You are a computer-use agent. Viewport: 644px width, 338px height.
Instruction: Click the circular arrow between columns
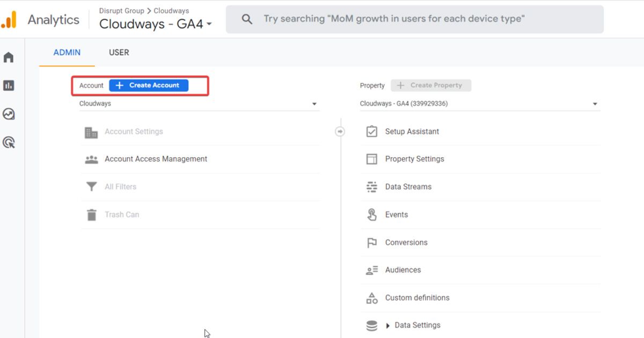[340, 131]
